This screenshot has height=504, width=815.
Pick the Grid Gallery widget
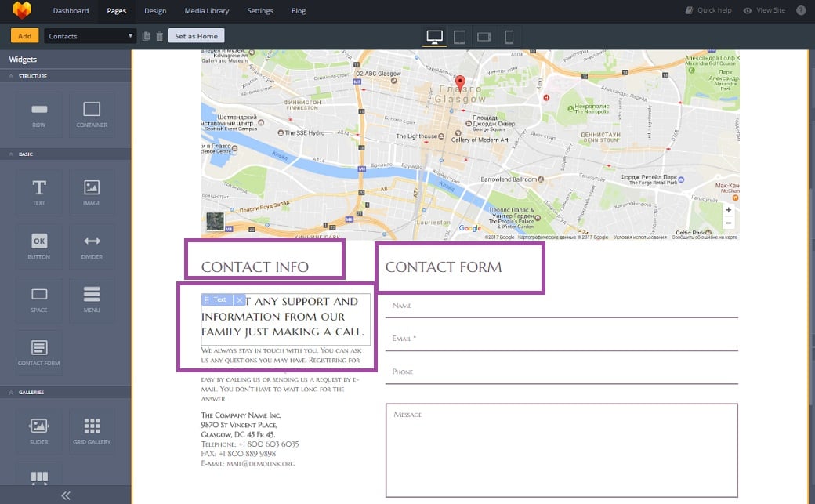(x=92, y=430)
